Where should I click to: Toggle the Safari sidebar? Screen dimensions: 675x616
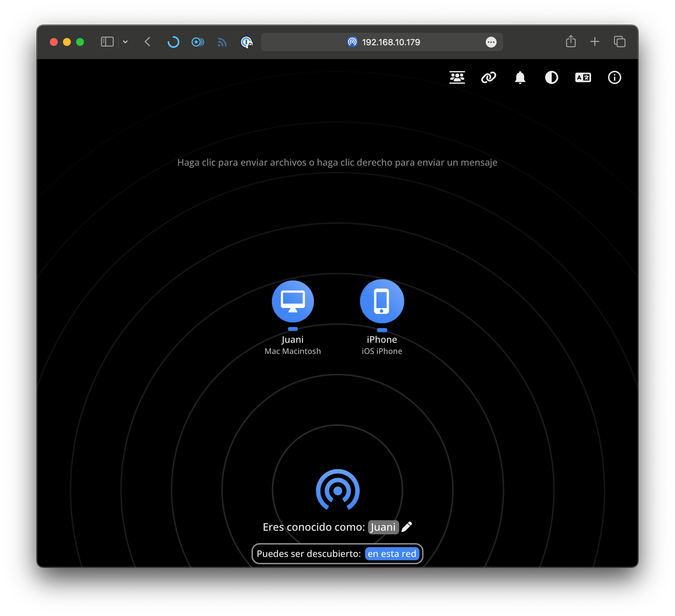tap(107, 42)
